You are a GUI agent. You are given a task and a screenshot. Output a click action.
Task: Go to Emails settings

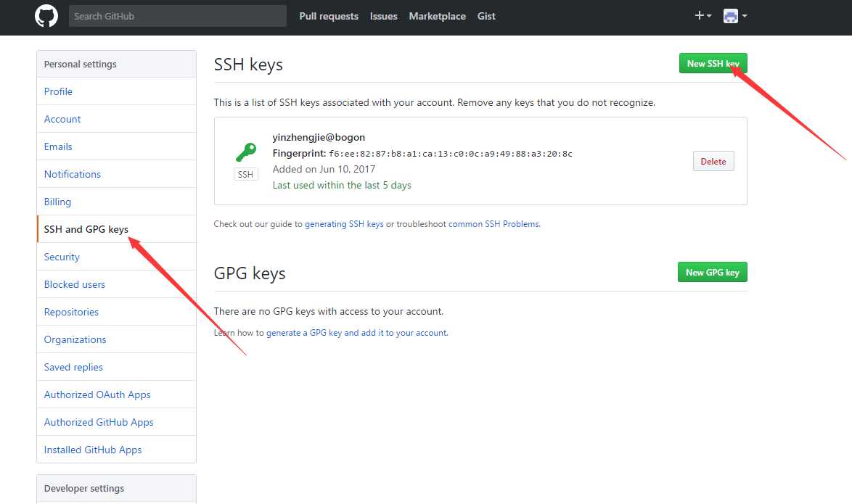click(116, 146)
